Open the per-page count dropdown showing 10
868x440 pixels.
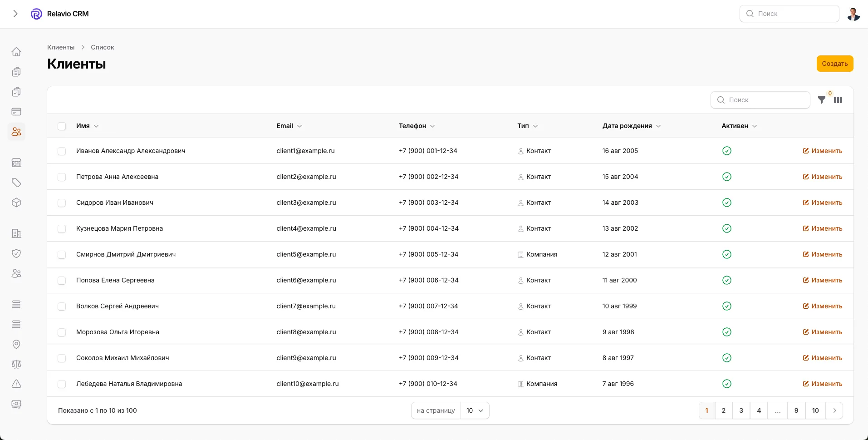[x=475, y=410]
